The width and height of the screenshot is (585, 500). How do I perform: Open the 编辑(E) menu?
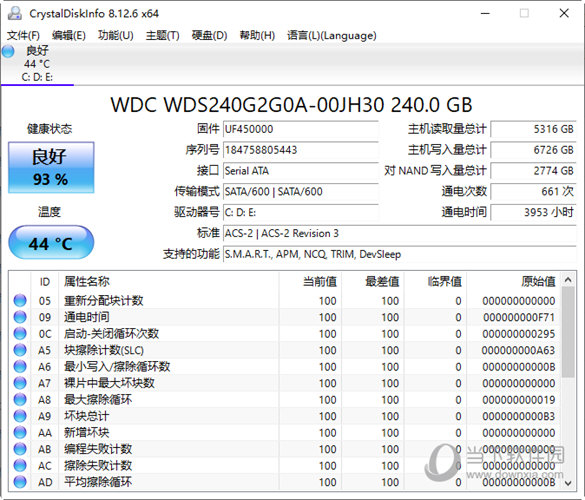pyautogui.click(x=69, y=35)
